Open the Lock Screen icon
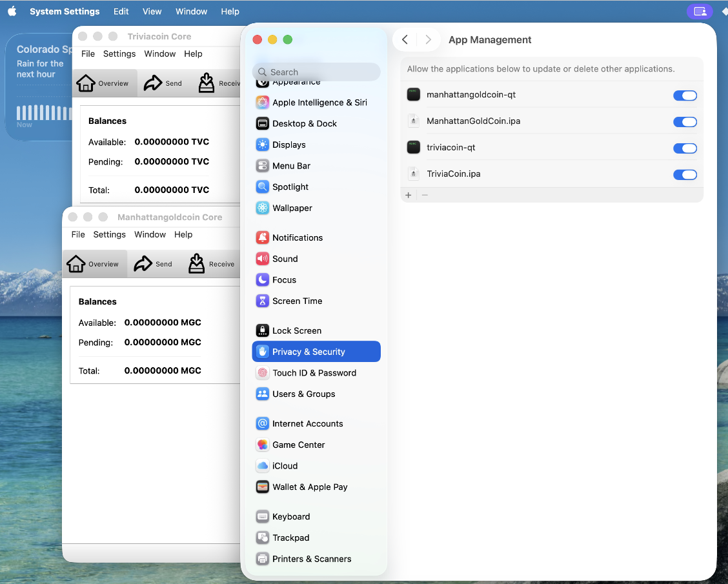The image size is (728, 584). (262, 330)
